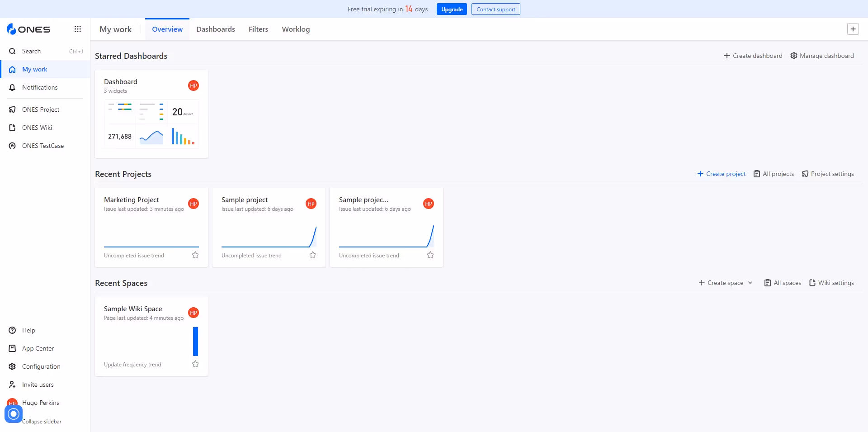Click the Search field in sidebar
The width and height of the screenshot is (868, 432).
45,51
